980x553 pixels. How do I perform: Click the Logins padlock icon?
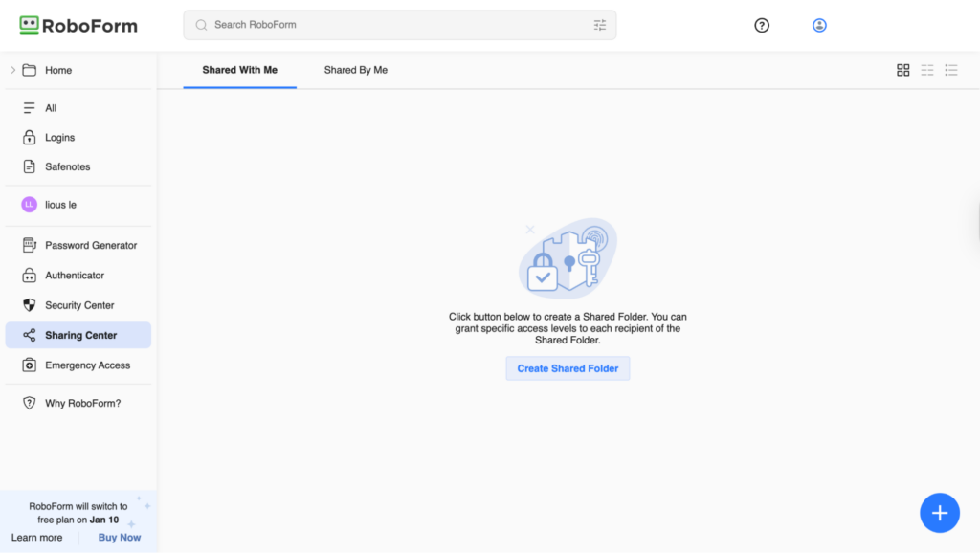pos(30,138)
